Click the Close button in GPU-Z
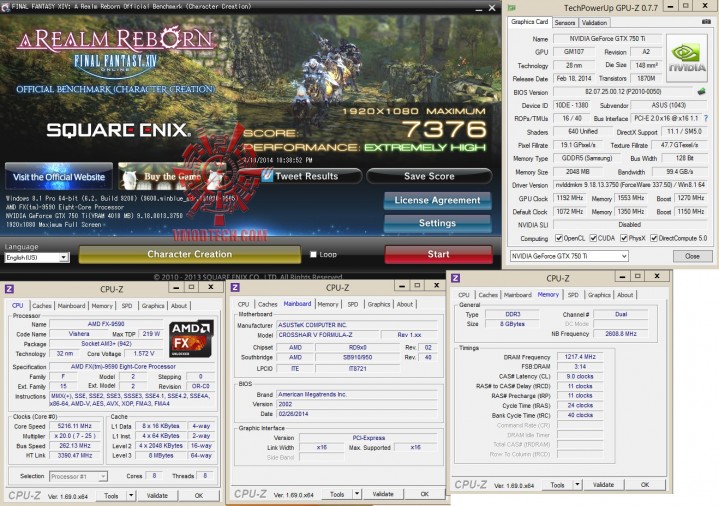 pyautogui.click(x=692, y=256)
